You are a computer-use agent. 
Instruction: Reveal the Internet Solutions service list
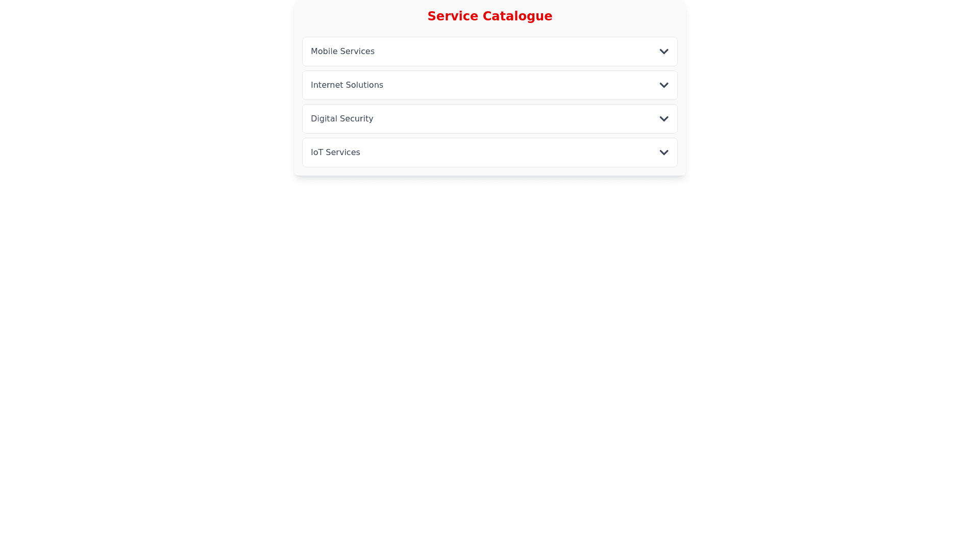tap(489, 85)
